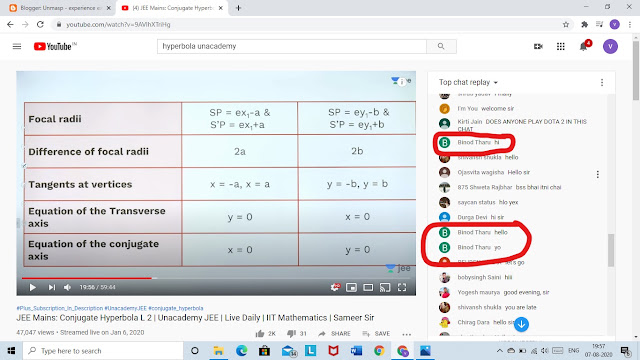Open Word from the taskbar
Viewport: 640px width, 360px height.
[x=356, y=351]
